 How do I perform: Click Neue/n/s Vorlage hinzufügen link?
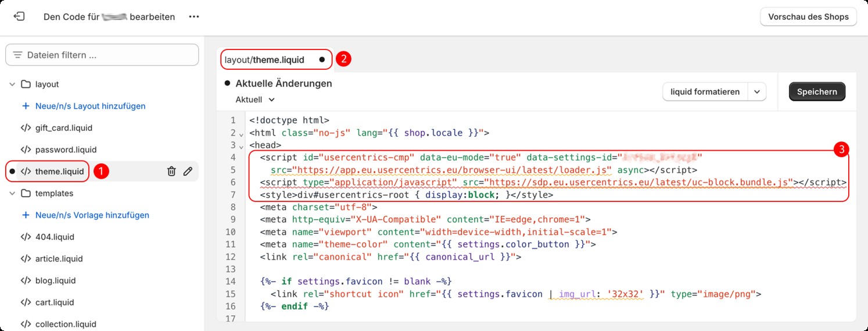[x=92, y=215]
